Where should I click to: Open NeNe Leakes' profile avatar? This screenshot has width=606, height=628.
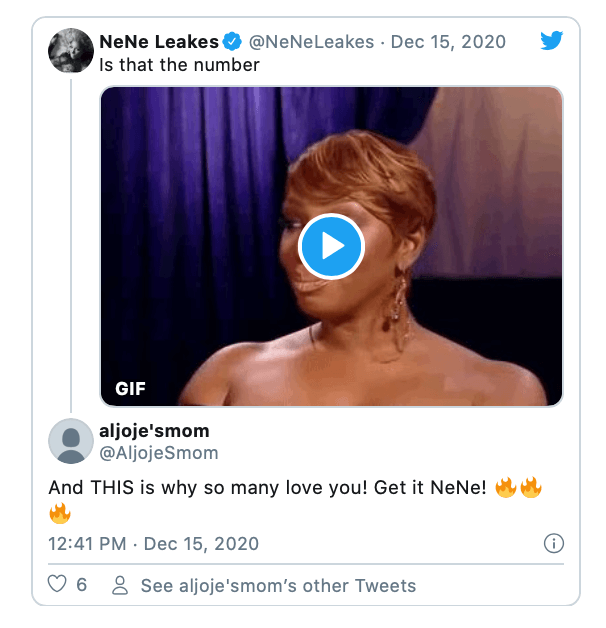click(71, 50)
